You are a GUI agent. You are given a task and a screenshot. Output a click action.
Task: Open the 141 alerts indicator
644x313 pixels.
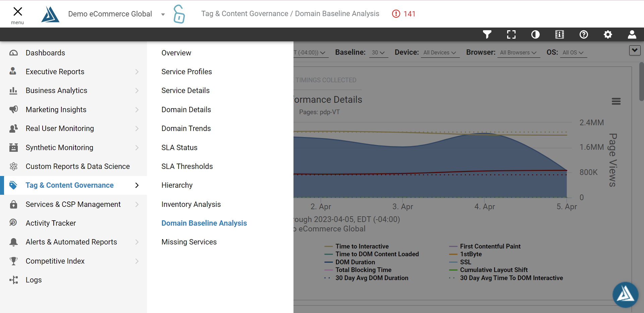click(x=404, y=14)
